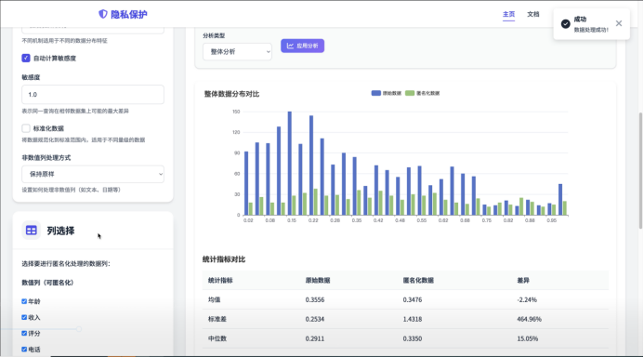Viewport: 644px width, 357px height.
Task: Click the 应用分析 button
Action: [302, 46]
